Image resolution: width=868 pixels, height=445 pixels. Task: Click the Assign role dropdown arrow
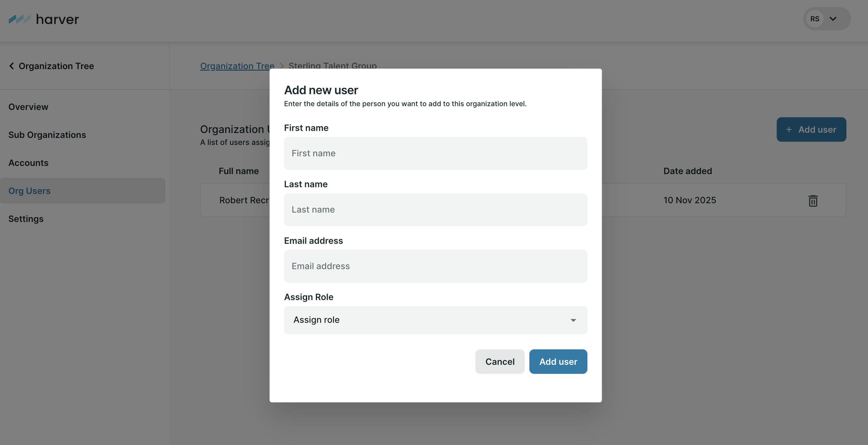tap(573, 320)
